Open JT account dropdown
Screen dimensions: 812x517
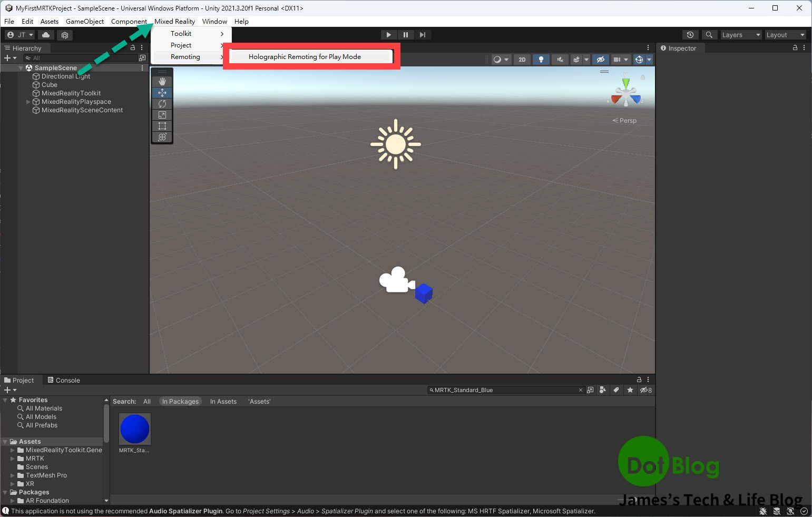click(20, 35)
